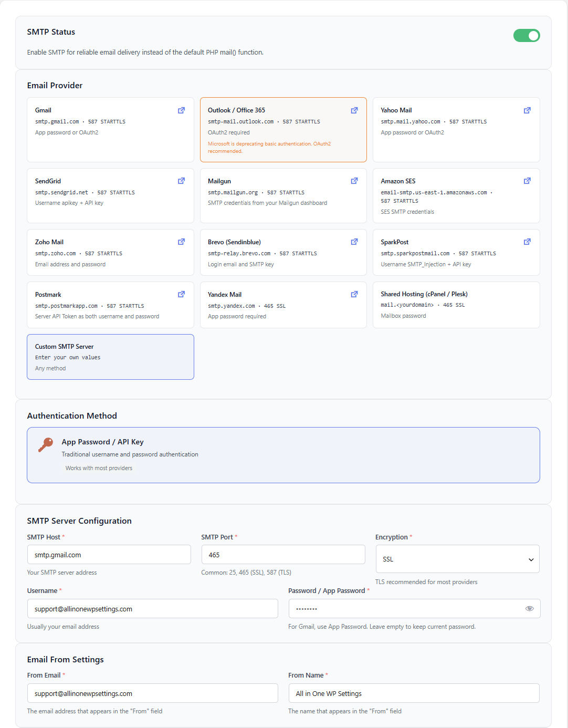This screenshot has height=728, width=568.
Task: Select the Zoho Mail provider card
Action: [x=110, y=252]
